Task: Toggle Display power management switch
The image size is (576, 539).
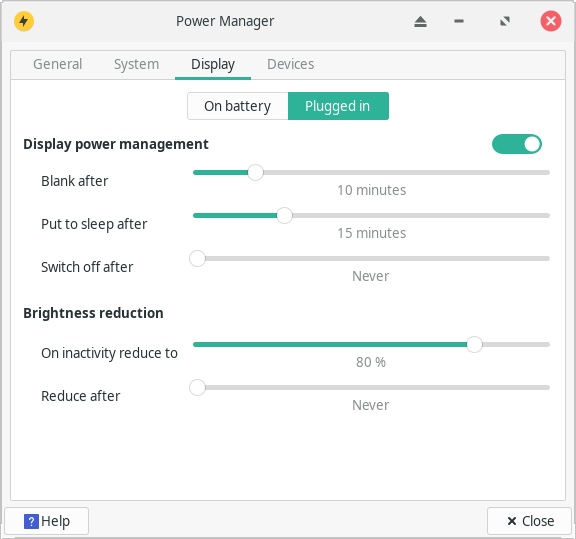Action: pyautogui.click(x=516, y=144)
